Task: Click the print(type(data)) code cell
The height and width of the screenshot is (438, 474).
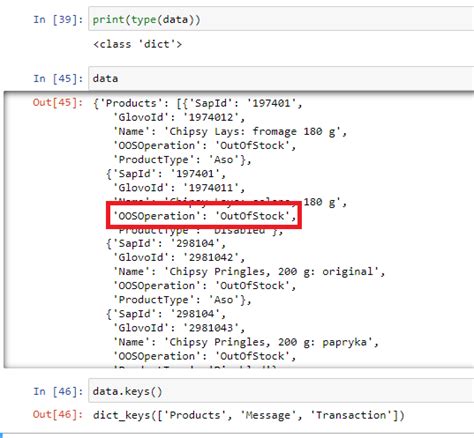Action: click(x=281, y=19)
